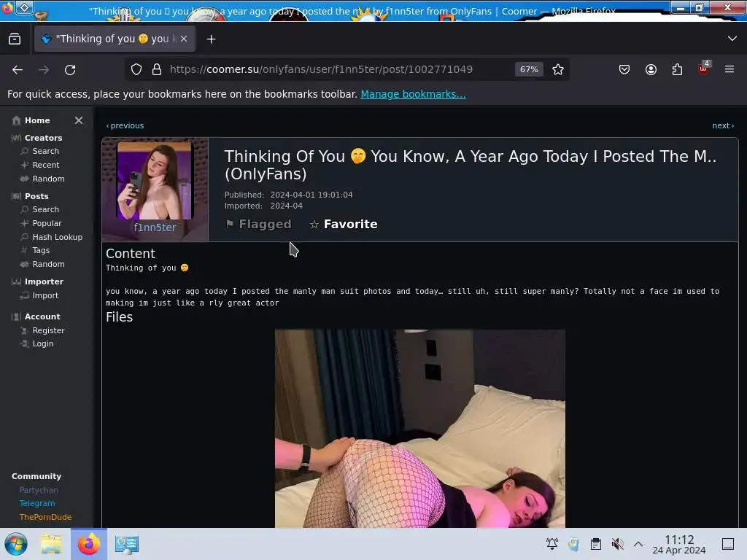Open uBlock Origin extension icon

tap(704, 69)
